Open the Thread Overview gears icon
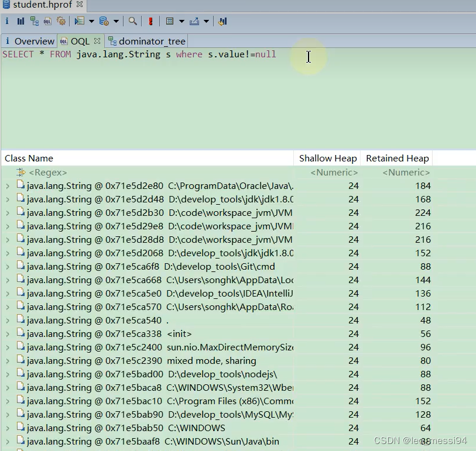Image resolution: width=476 pixels, height=451 pixels. click(x=61, y=21)
